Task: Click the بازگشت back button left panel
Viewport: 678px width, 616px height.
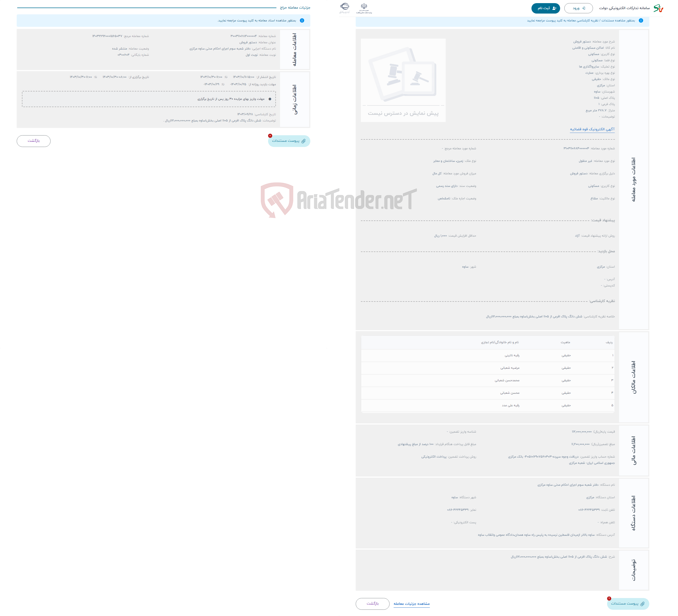Action: [34, 140]
